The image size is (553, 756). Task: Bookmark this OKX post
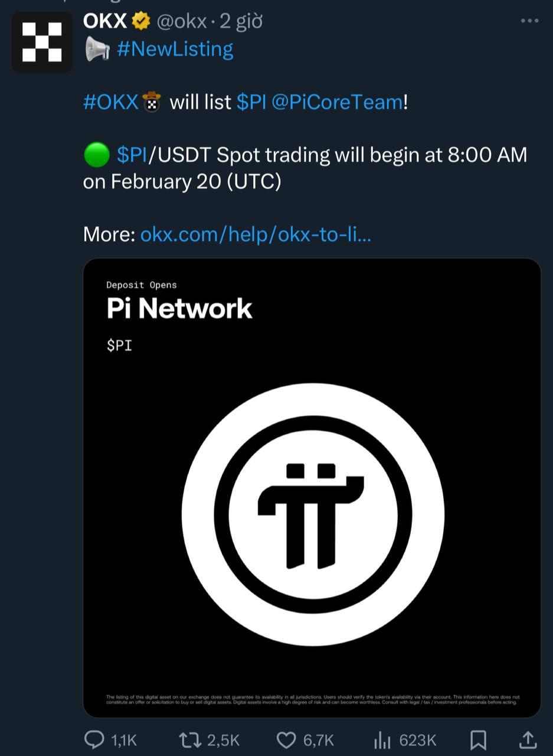click(478, 739)
